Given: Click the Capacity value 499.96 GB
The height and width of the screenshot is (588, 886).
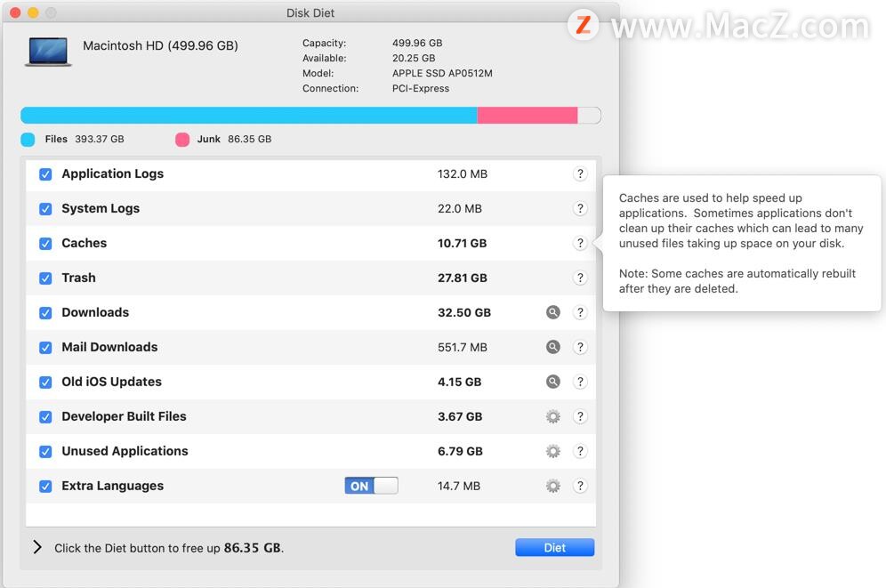Looking at the screenshot, I should (x=417, y=43).
